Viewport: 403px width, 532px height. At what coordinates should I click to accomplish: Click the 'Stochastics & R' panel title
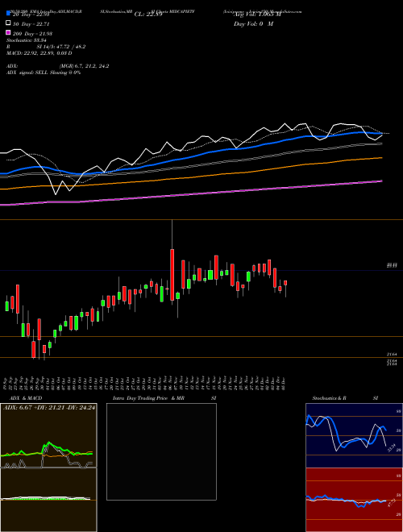coord(330,398)
